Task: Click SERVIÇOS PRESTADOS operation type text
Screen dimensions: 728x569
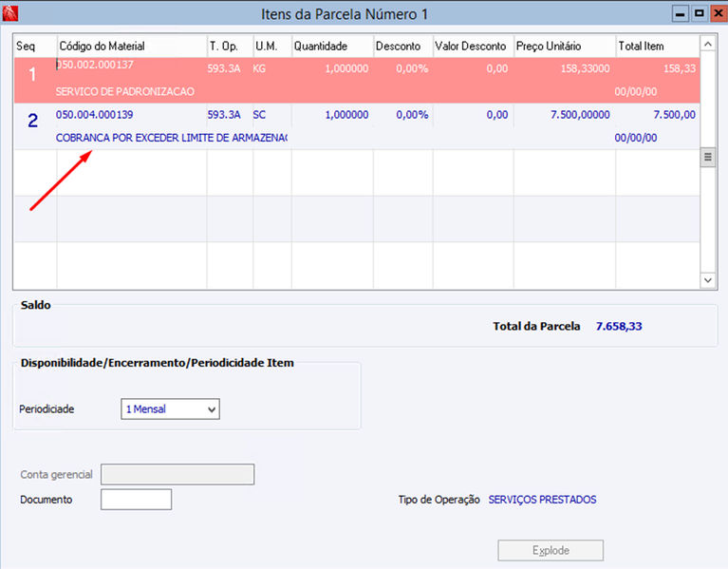Action: point(542,500)
